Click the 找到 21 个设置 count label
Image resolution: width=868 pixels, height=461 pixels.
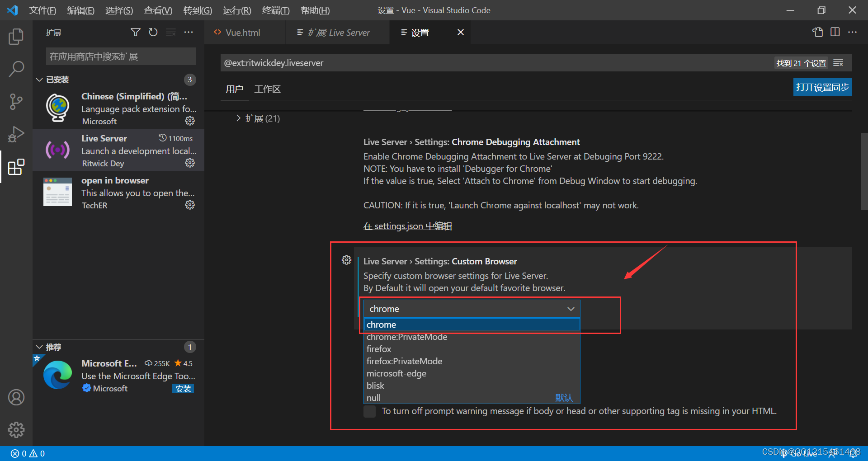(801, 63)
